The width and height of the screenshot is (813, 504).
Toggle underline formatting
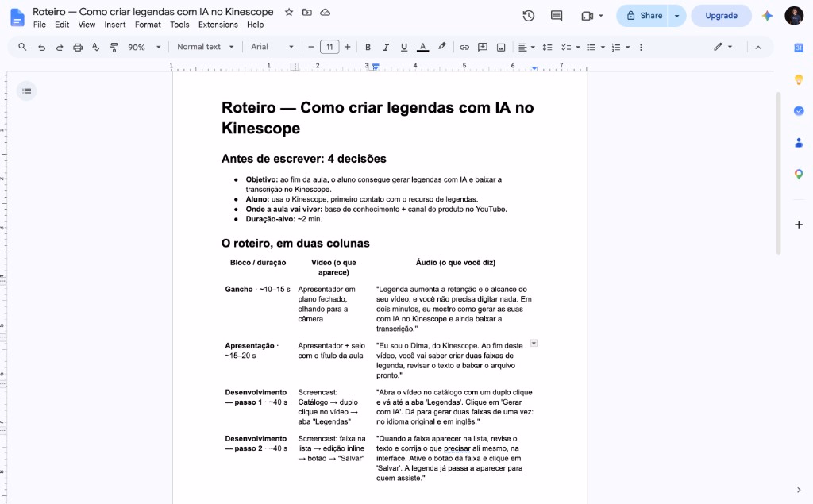click(404, 47)
